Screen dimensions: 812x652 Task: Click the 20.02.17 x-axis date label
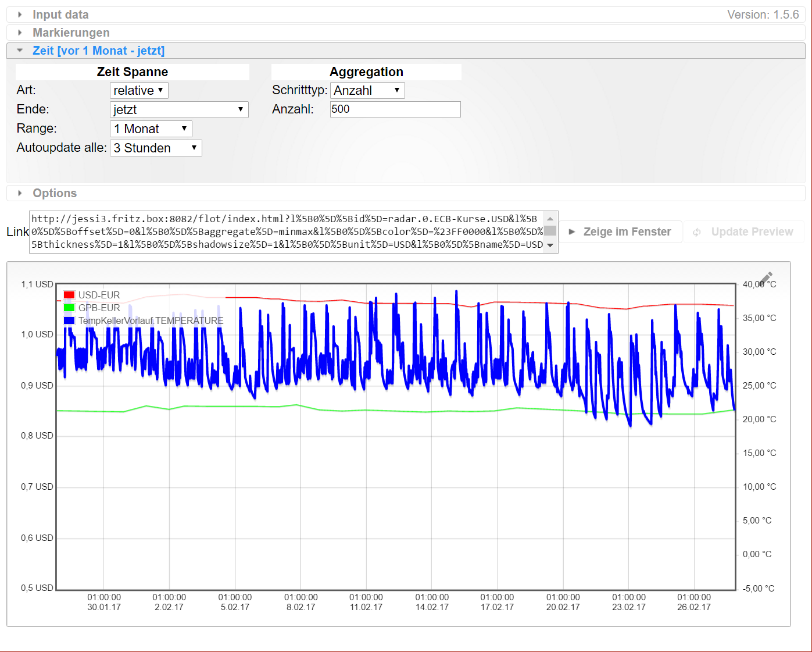coord(563,607)
